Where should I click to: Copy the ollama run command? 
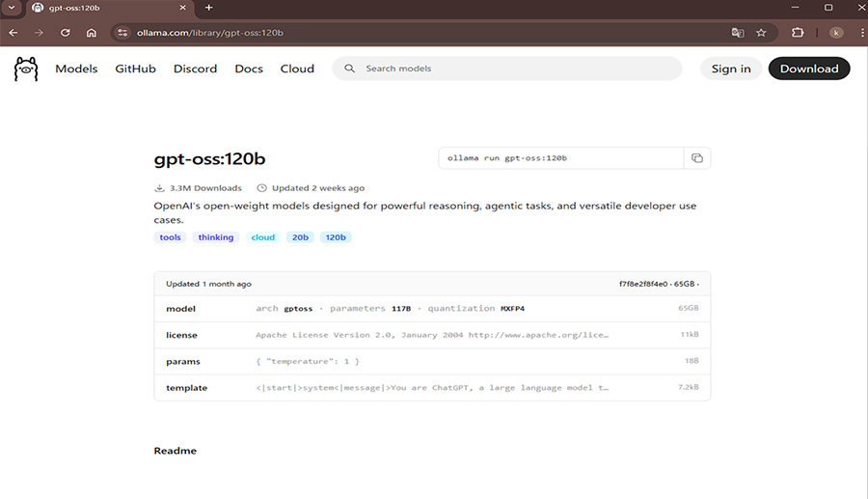pos(696,158)
